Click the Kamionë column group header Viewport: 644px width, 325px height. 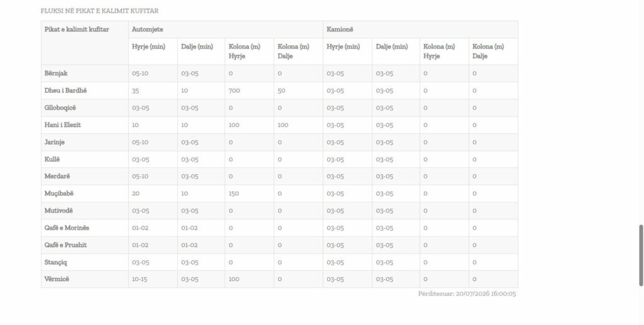click(340, 30)
